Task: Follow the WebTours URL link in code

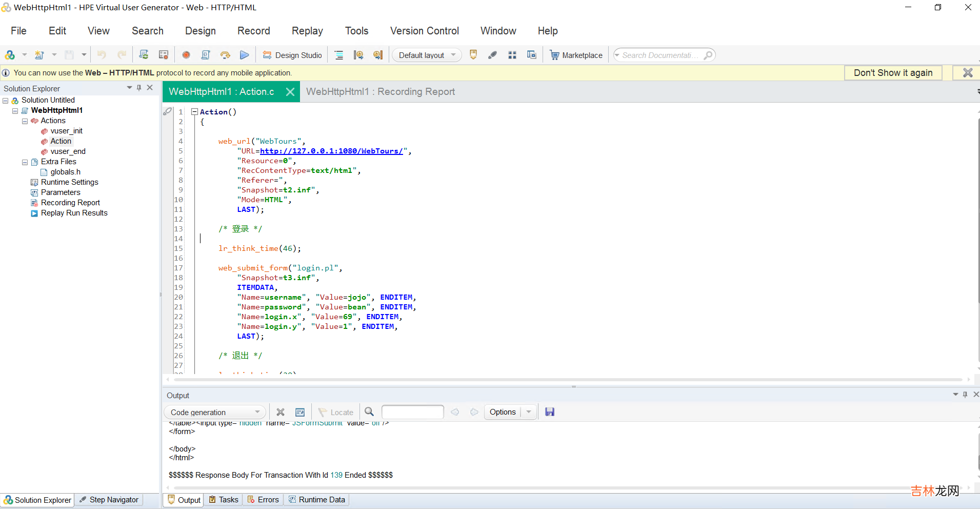Action: click(331, 151)
